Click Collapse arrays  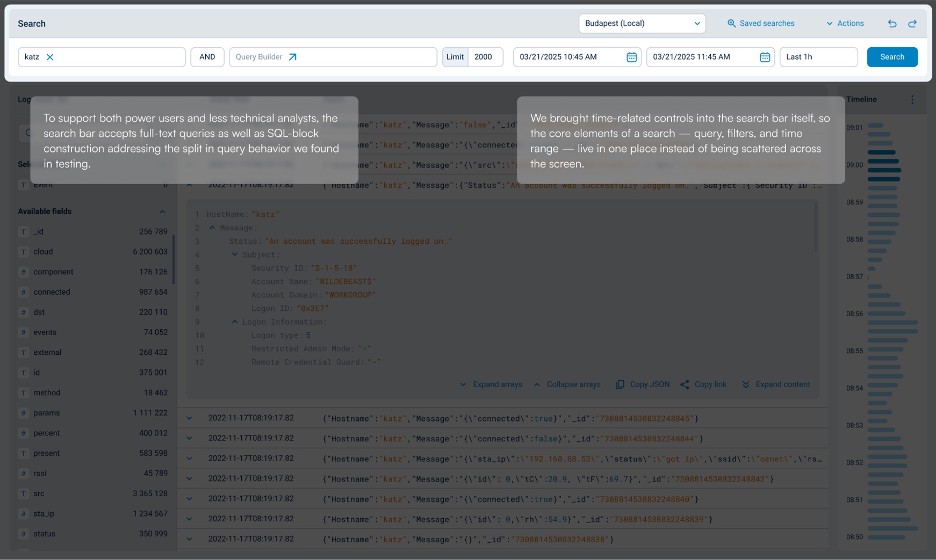point(567,384)
